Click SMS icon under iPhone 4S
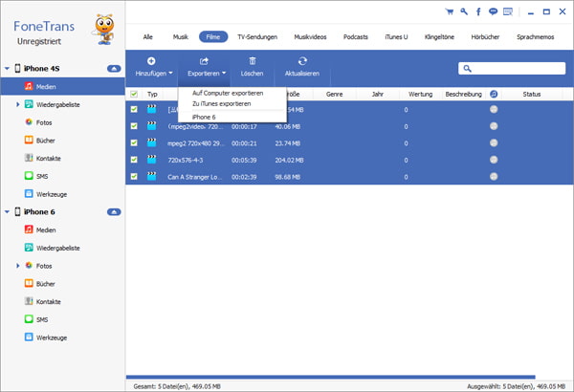Screen dimensions: 574x392 [29, 176]
